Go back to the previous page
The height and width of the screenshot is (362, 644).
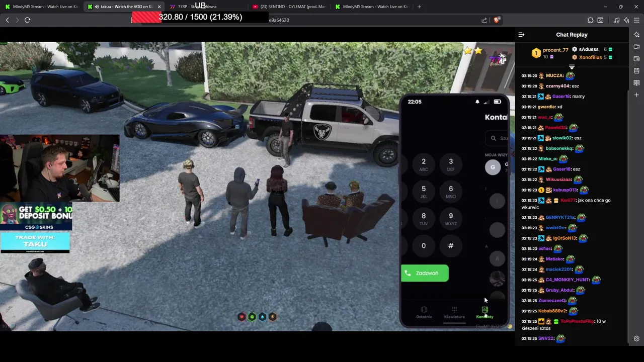(7, 20)
